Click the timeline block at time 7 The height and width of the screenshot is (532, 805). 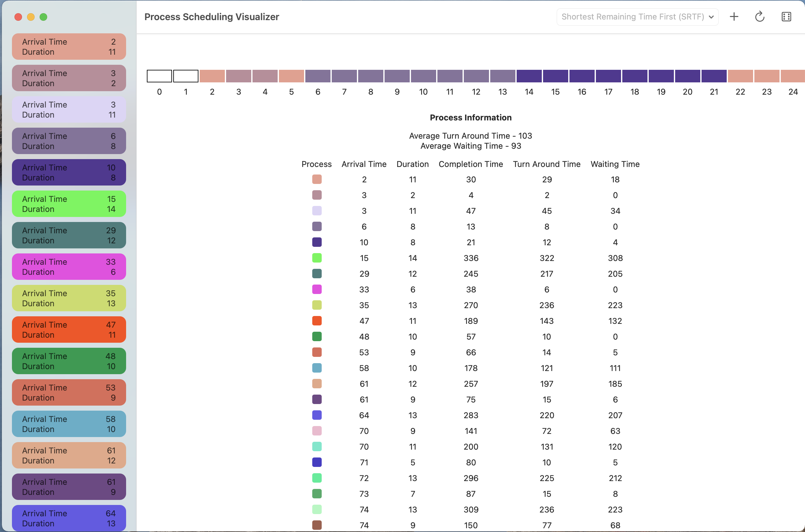[x=344, y=76]
